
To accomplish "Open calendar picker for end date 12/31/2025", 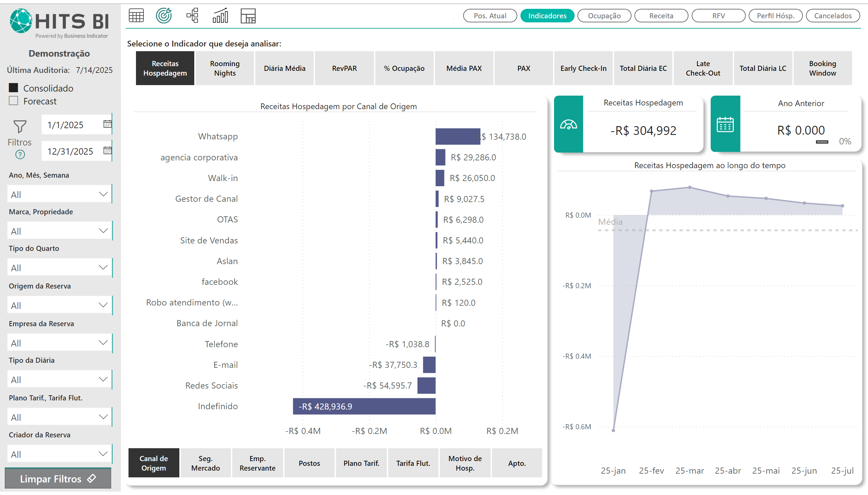I will tap(107, 151).
